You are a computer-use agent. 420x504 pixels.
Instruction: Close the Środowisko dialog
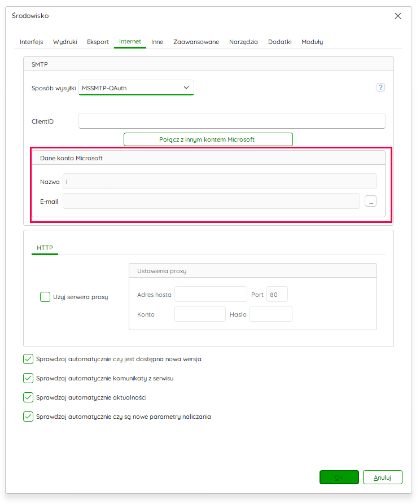click(x=398, y=16)
